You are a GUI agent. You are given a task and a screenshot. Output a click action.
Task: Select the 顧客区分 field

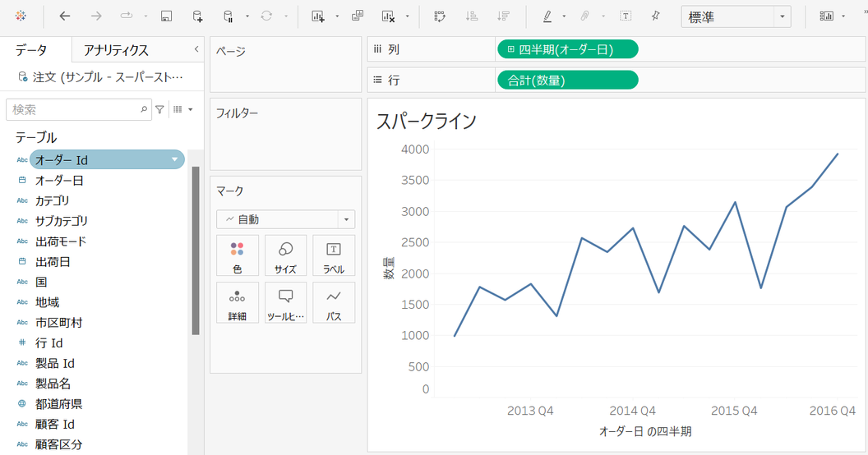click(58, 444)
